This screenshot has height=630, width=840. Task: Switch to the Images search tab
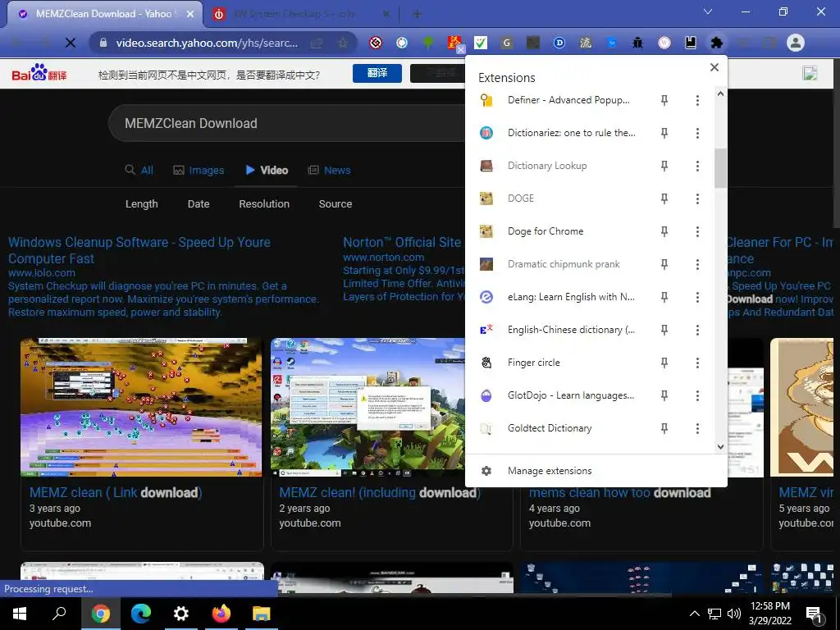click(199, 170)
